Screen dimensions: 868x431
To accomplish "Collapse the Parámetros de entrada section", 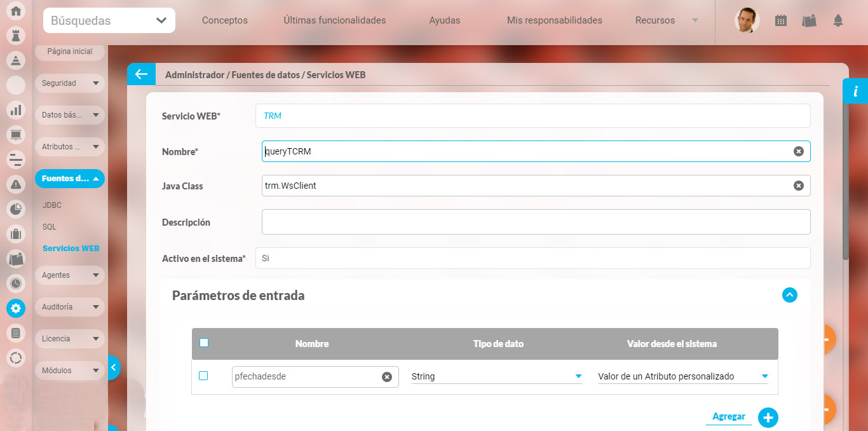I will (789, 295).
